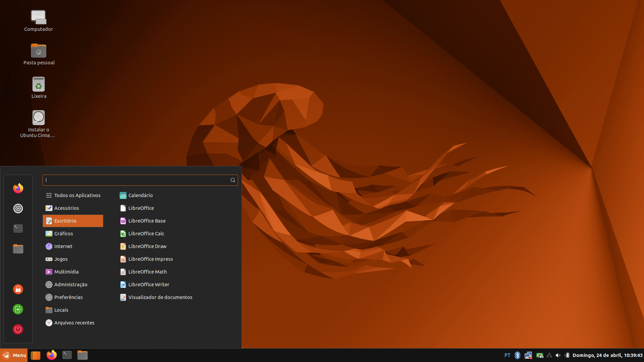Open the Preferências category
Image resolution: width=644 pixels, height=362 pixels.
(x=73, y=297)
